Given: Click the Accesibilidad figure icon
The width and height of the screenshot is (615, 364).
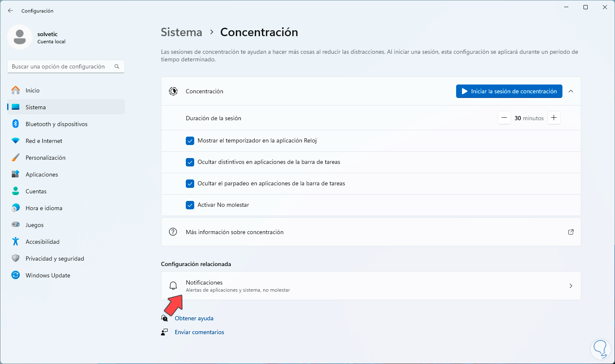Looking at the screenshot, I should [16, 242].
